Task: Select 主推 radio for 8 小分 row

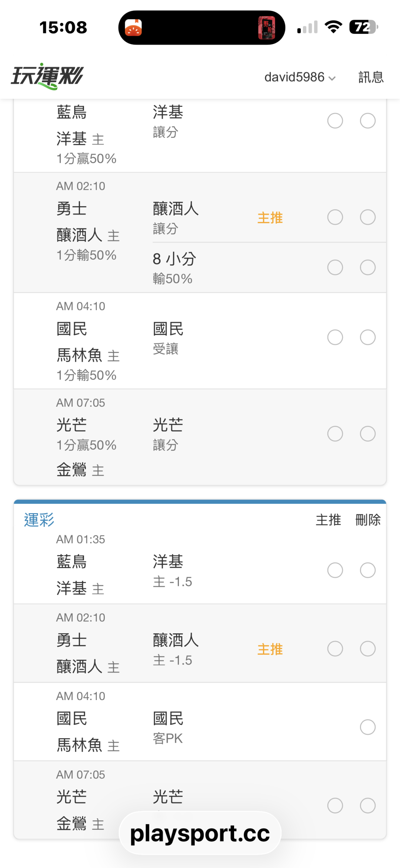Action: pyautogui.click(x=335, y=267)
